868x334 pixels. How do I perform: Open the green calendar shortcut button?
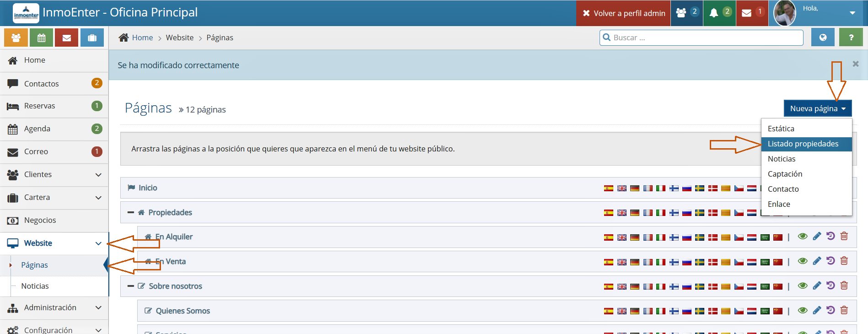tap(41, 38)
